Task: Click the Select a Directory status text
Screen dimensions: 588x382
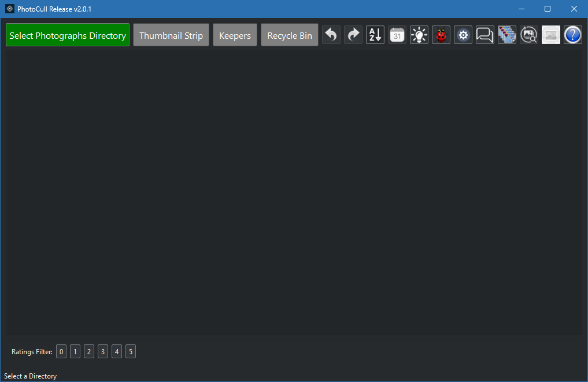Action: [30, 376]
